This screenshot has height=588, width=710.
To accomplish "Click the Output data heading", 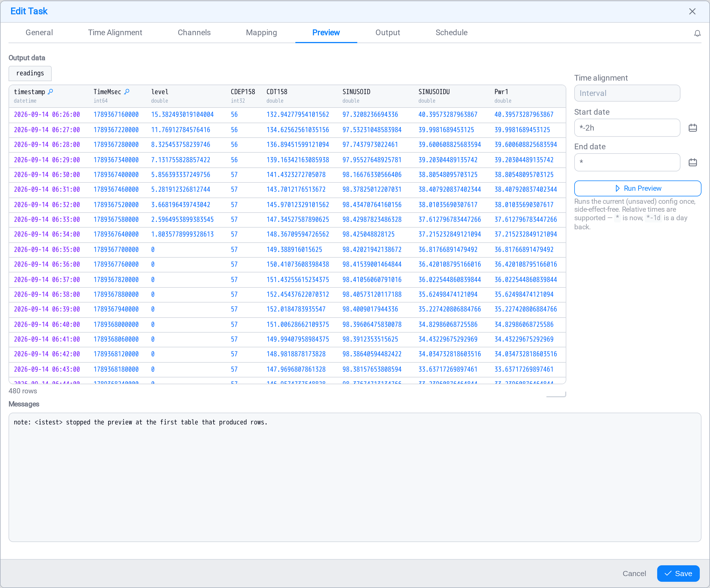I will click(27, 58).
